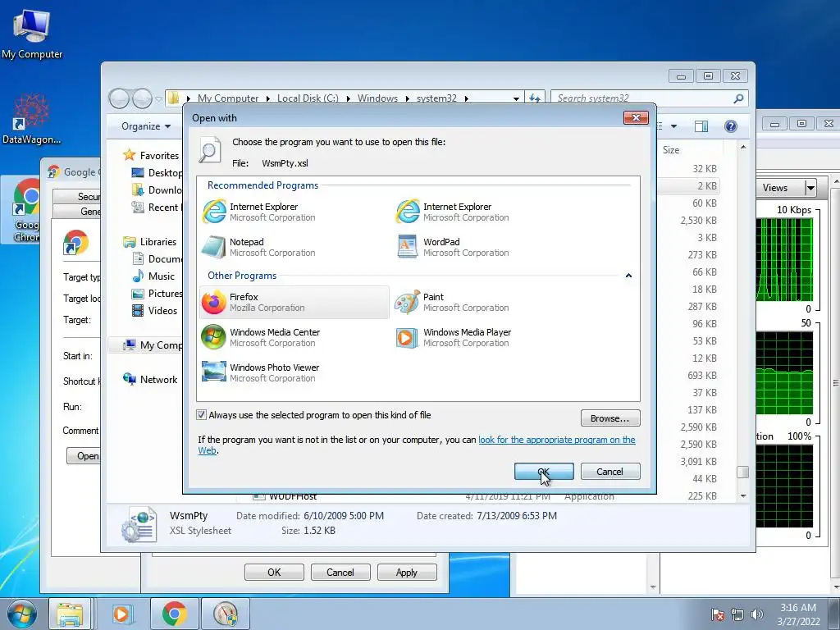Click Apply in the Chrome properties window
The height and width of the screenshot is (630, 840).
407,572
